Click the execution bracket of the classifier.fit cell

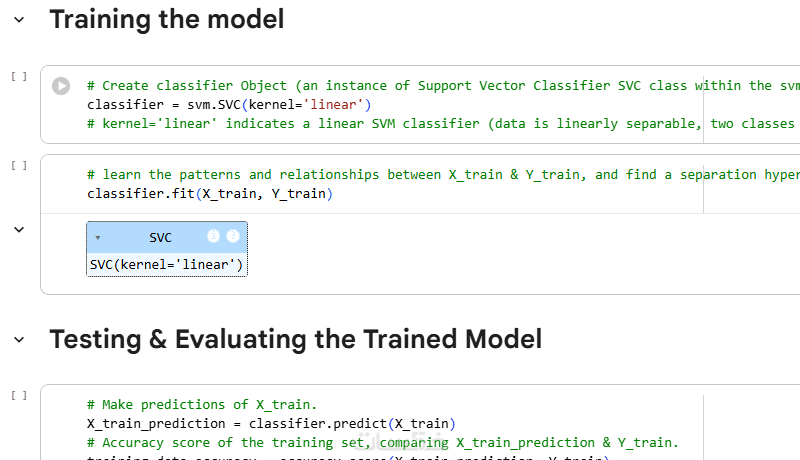(x=18, y=166)
